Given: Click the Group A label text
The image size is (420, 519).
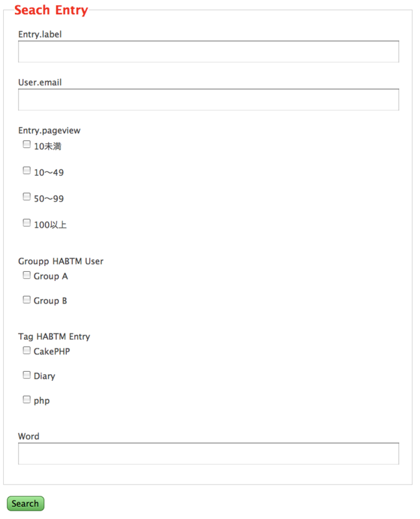Looking at the screenshot, I should (51, 276).
